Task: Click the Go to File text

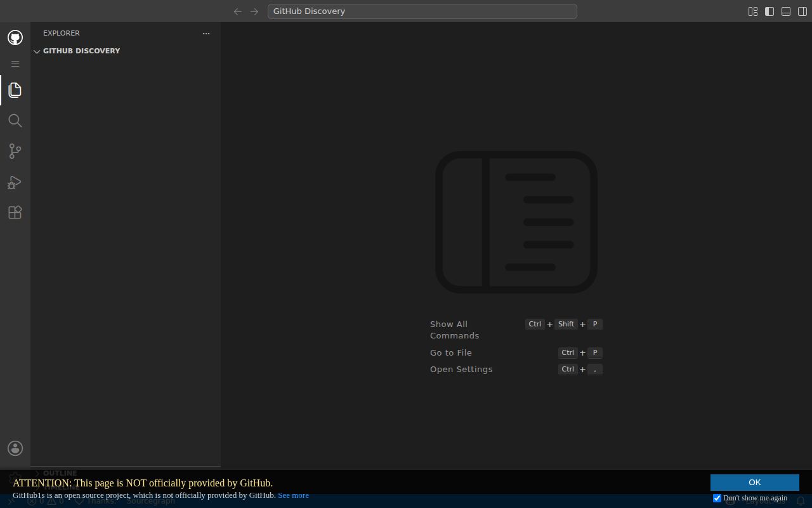Action: pyautogui.click(x=451, y=352)
